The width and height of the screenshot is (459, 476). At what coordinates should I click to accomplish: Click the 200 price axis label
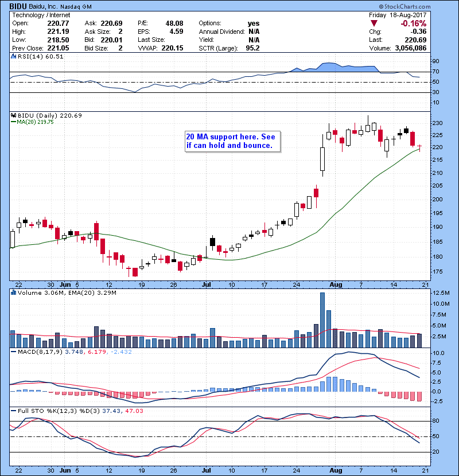[x=438, y=200]
